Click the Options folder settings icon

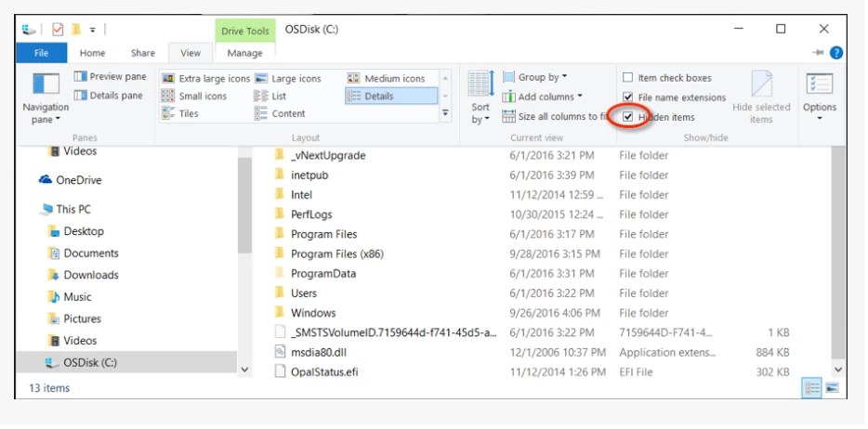pos(820,84)
